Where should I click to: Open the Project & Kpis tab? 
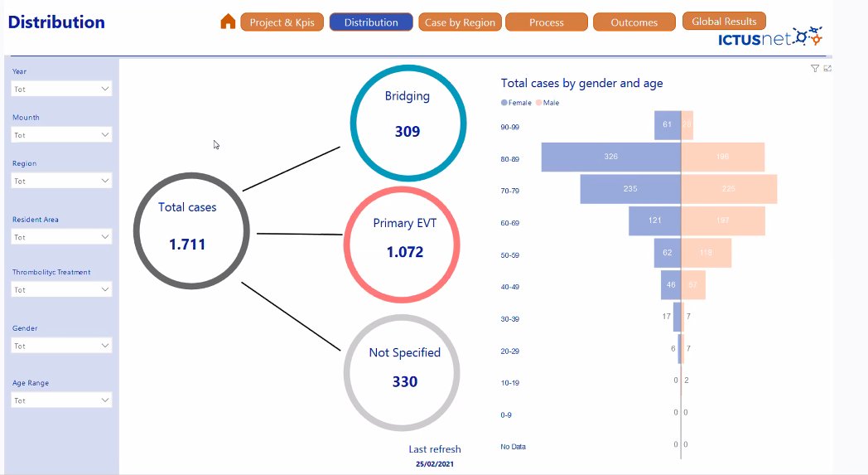(x=282, y=22)
